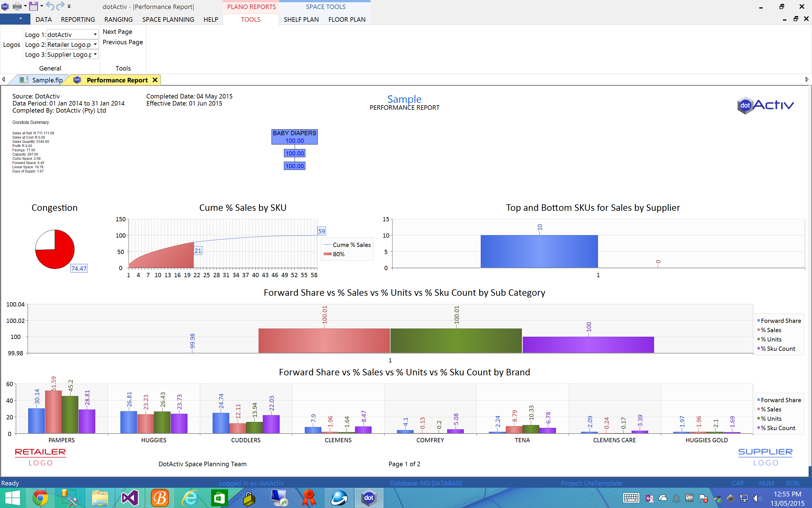Click the dotActiv taskbar icon

point(369,498)
